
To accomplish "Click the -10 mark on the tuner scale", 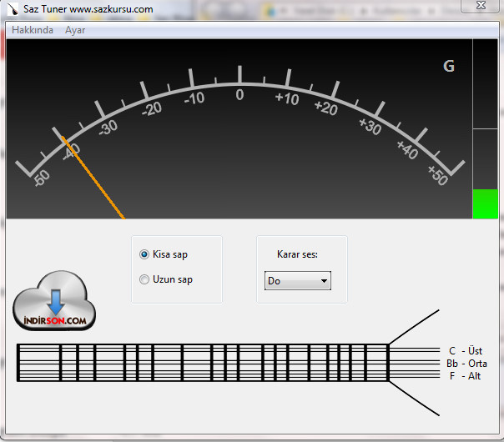I will [194, 98].
